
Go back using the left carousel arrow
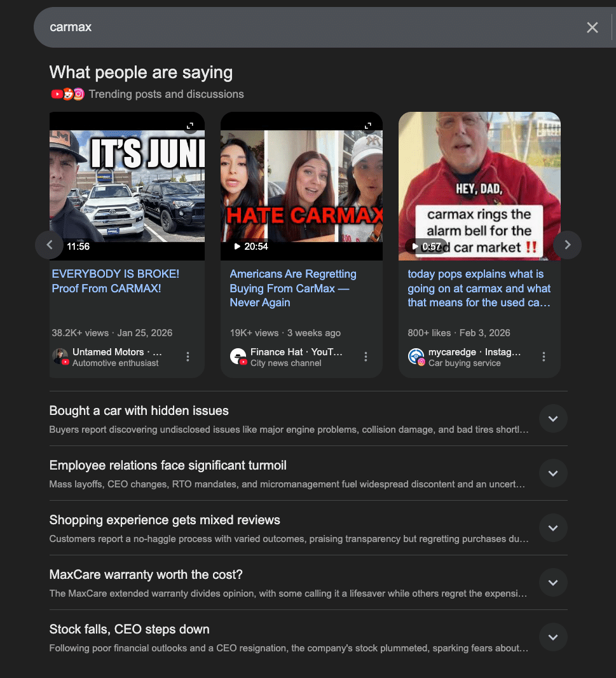[49, 245]
